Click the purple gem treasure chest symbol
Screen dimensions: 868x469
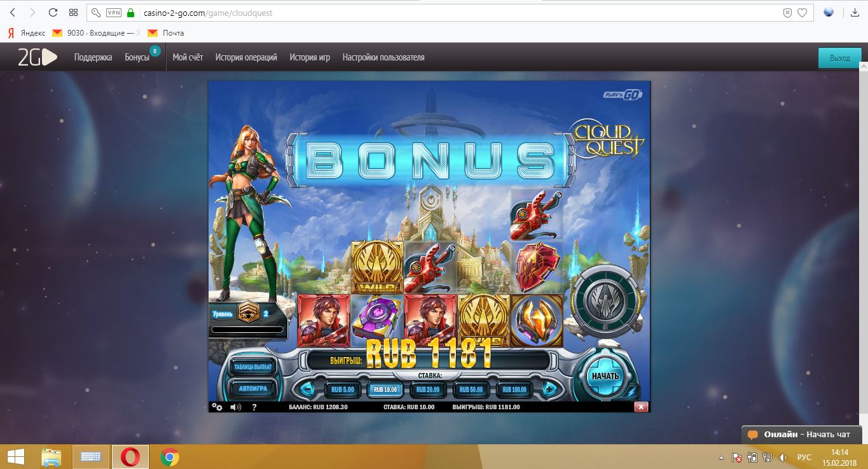point(377,320)
